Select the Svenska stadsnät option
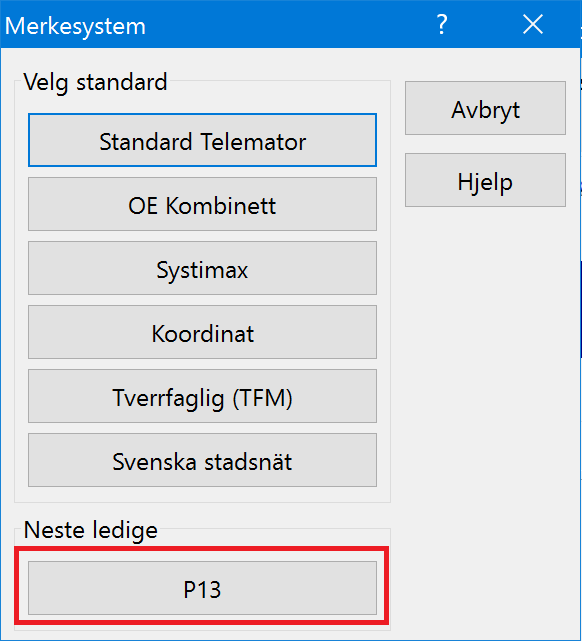The height and width of the screenshot is (641, 582). (x=202, y=460)
